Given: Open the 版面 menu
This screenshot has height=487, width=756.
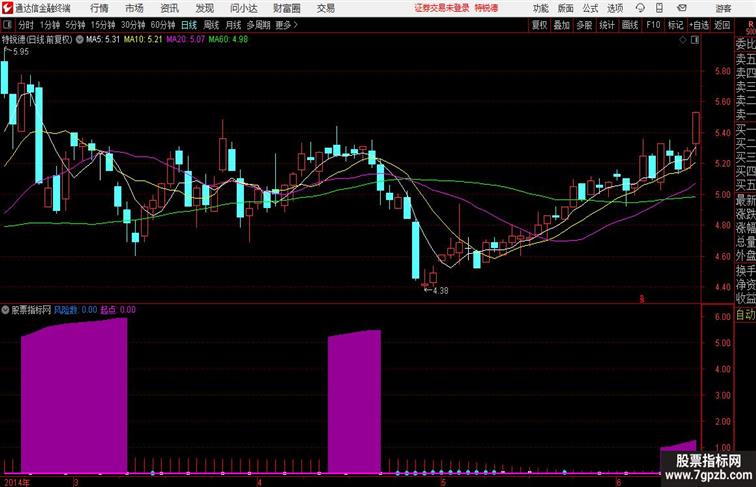Looking at the screenshot, I should (566, 9).
